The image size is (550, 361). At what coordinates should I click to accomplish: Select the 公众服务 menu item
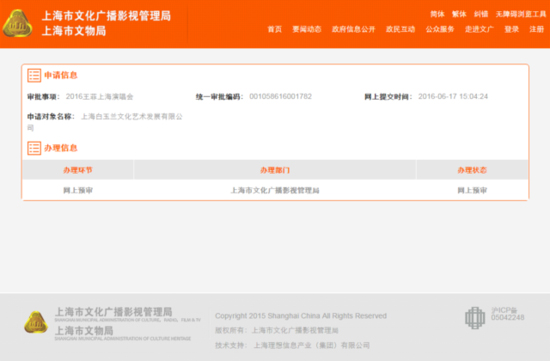[x=440, y=29]
